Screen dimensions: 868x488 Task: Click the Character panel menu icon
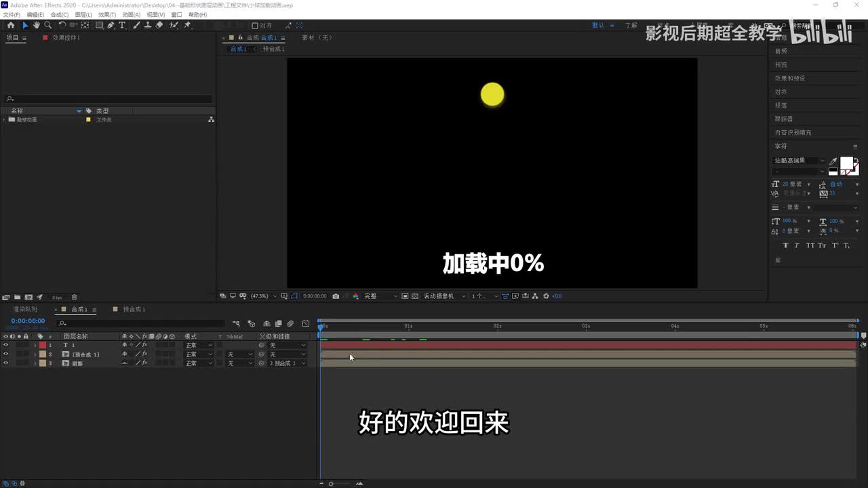pos(856,146)
